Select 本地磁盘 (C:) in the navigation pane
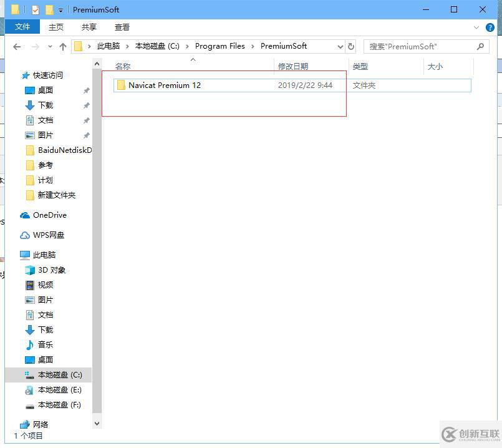The width and height of the screenshot is (502, 448). point(49,375)
